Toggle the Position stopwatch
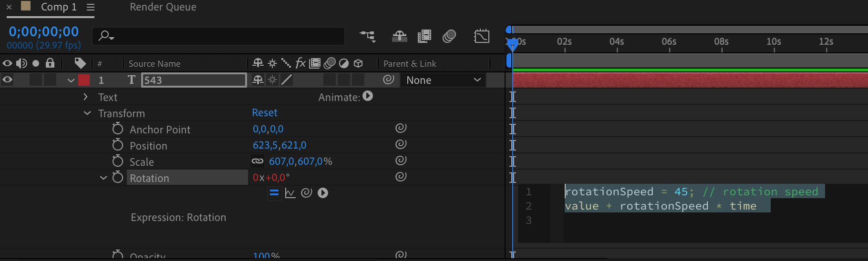 117,145
